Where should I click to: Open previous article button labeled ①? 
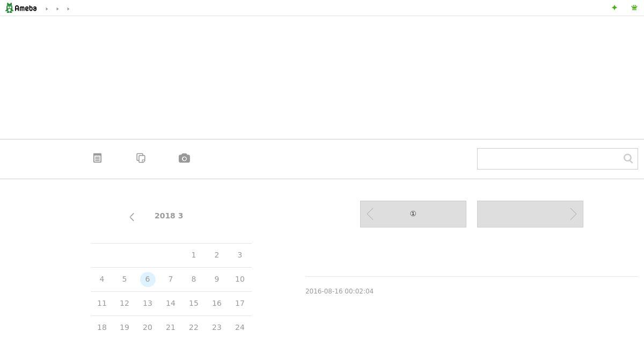[413, 214]
